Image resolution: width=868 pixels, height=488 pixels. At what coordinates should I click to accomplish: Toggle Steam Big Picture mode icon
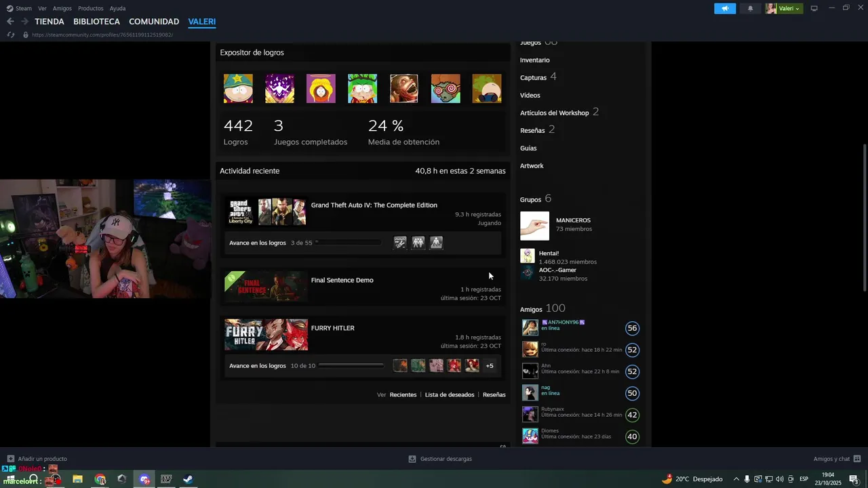pos(814,8)
